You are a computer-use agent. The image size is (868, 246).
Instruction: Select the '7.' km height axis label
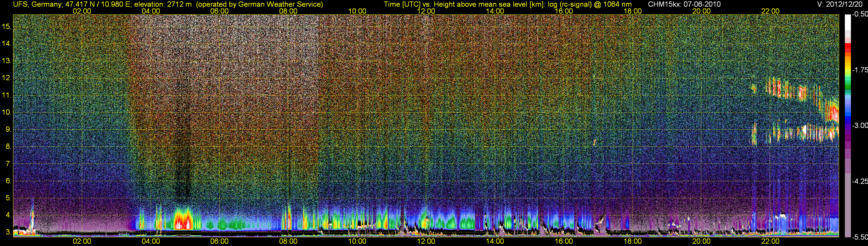coord(8,164)
